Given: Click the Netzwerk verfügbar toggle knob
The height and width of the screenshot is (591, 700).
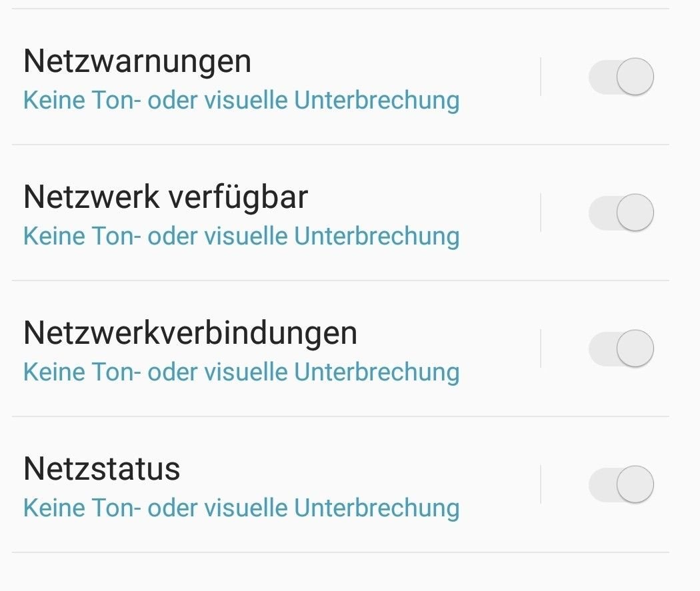Looking at the screenshot, I should [635, 213].
